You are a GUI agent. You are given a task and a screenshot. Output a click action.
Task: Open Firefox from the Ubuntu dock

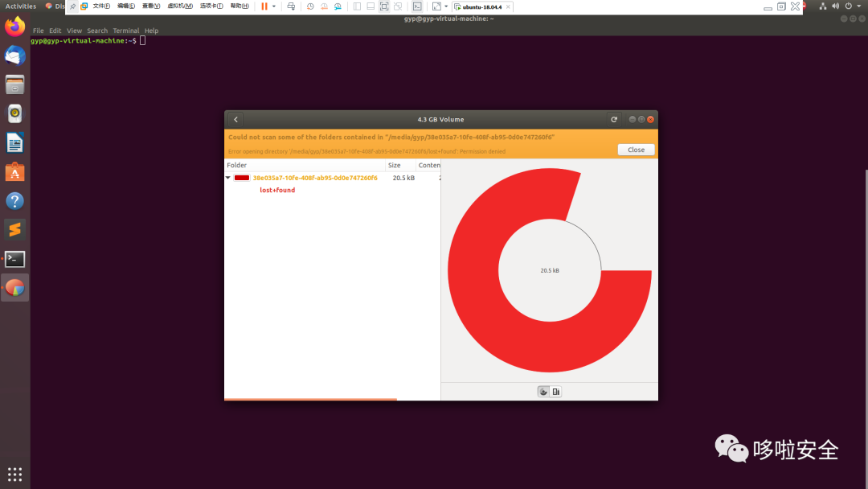[15, 27]
